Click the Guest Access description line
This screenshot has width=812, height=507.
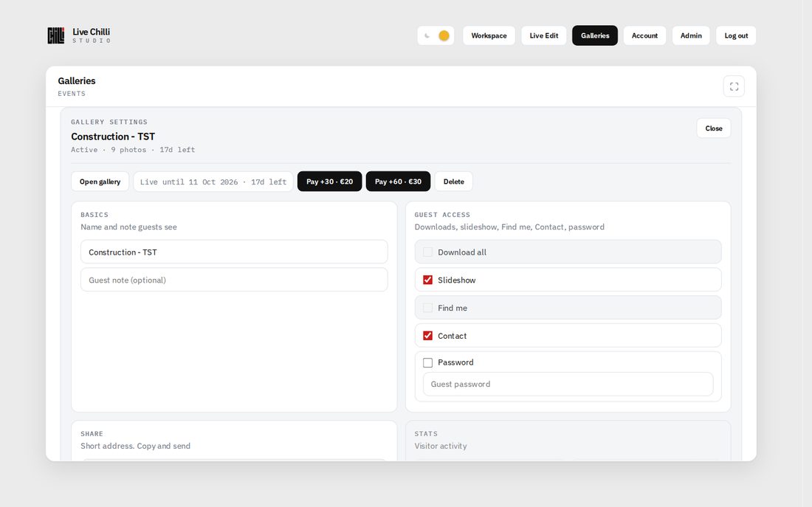point(509,227)
